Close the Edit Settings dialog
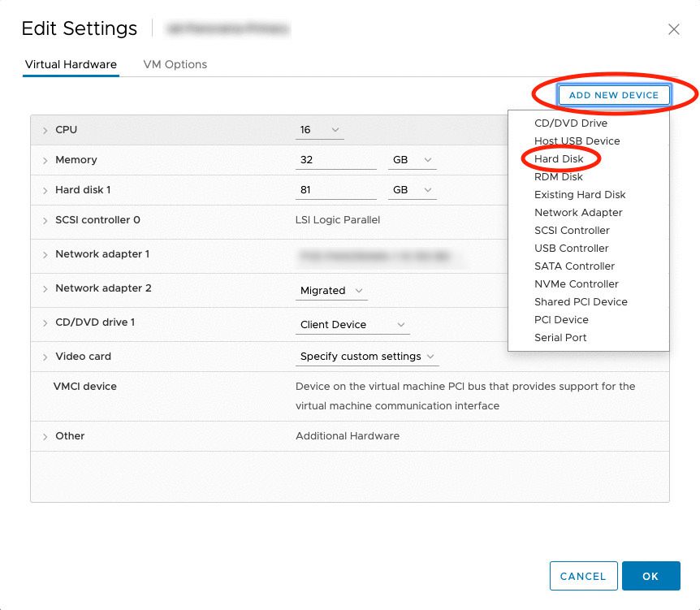700x610 pixels. pyautogui.click(x=673, y=29)
